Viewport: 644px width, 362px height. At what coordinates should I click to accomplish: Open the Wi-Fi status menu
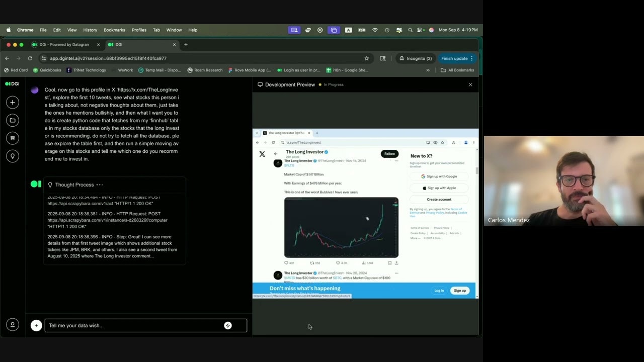point(375,30)
